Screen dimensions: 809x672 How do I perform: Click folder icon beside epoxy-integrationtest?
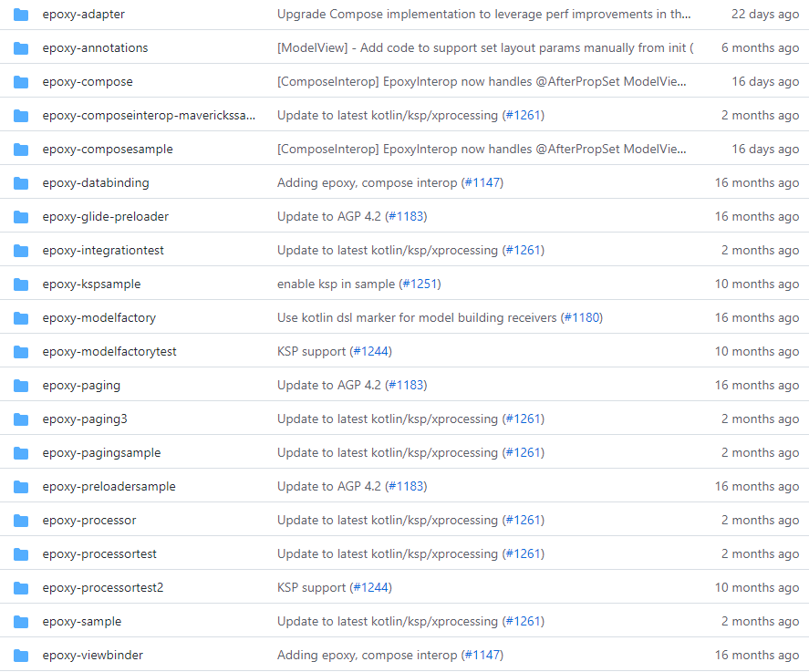pos(21,251)
